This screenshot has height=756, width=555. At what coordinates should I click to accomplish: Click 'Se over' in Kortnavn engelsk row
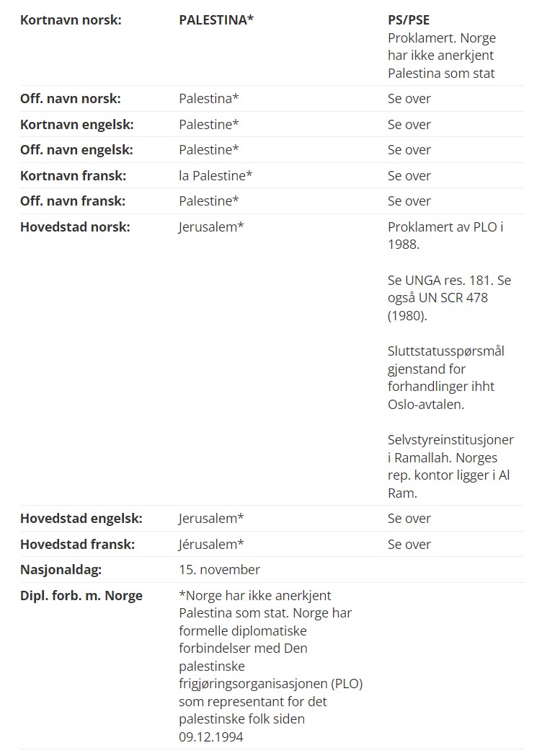(x=409, y=125)
